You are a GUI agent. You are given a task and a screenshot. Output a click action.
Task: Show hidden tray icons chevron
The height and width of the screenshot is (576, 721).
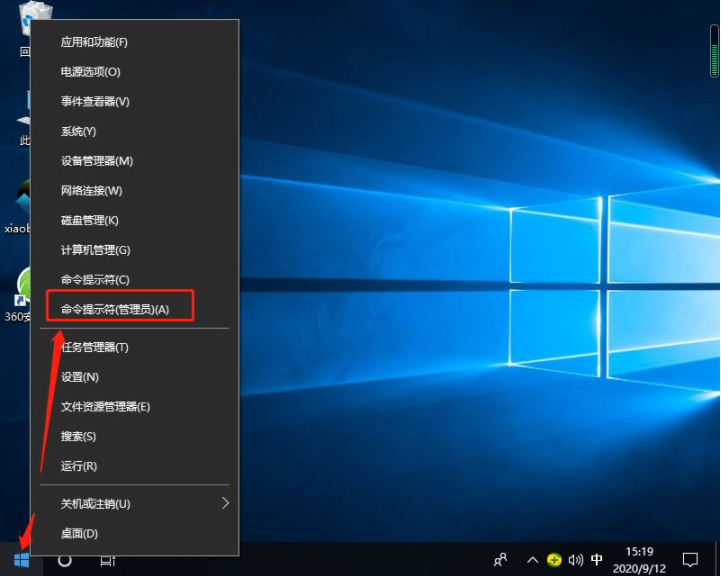coord(532,560)
